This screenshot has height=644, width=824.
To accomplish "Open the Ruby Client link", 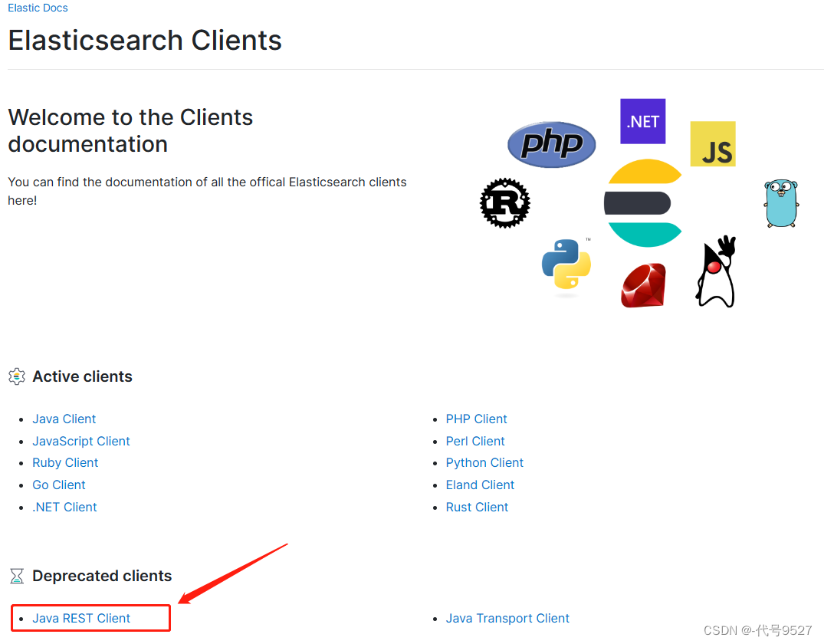I will pyautogui.click(x=65, y=462).
